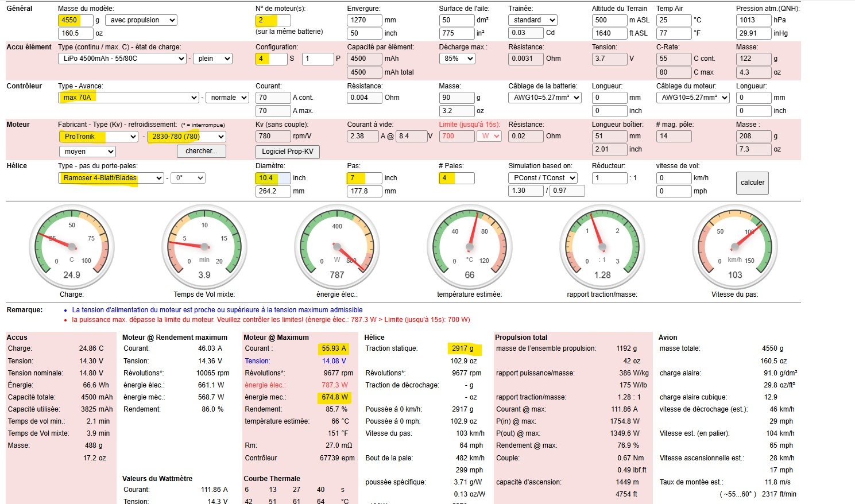
Task: Click the calculer button
Action: (752, 183)
